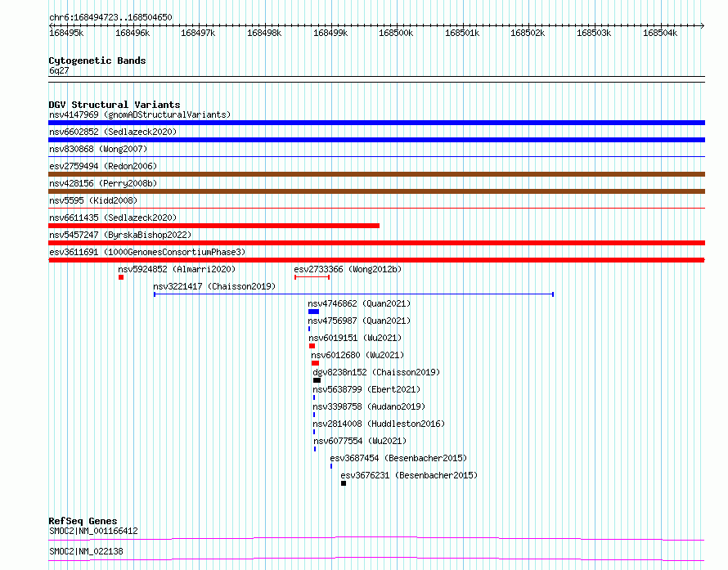Click the blue tick for esv3687454

(x=331, y=466)
